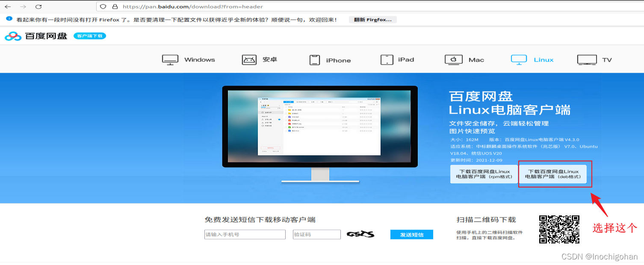Viewport: 644px width, 265px height.
Task: Click the 发送短信 button
Action: coord(412,235)
